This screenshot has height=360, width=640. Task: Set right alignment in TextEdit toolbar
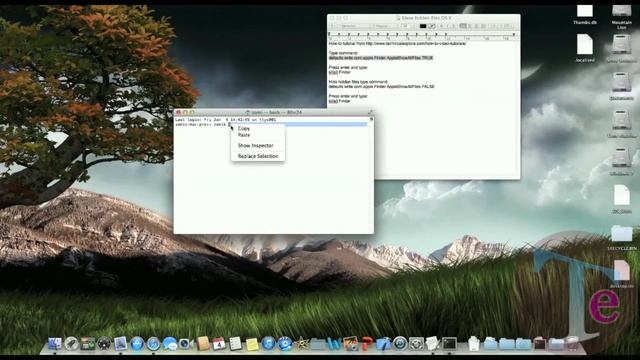[x=476, y=26]
